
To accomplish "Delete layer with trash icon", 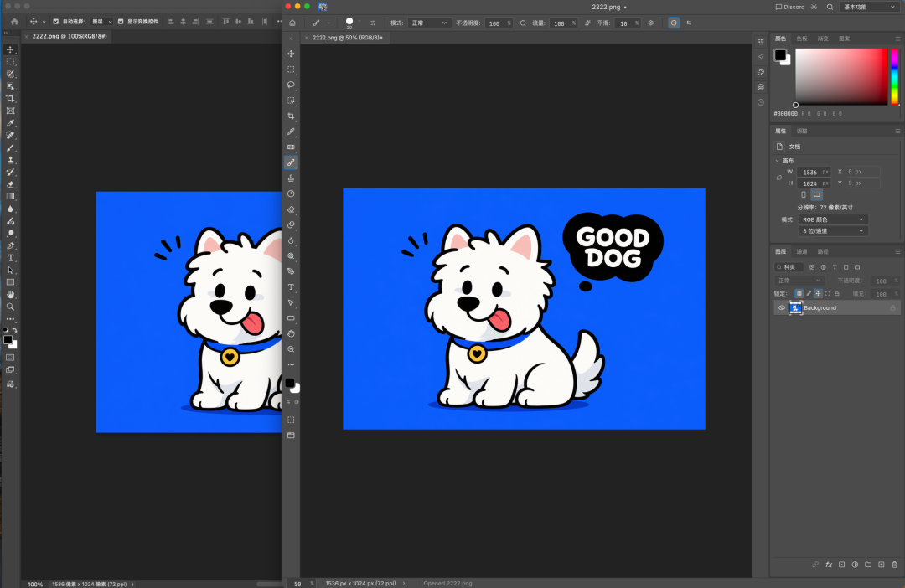I will [x=895, y=565].
